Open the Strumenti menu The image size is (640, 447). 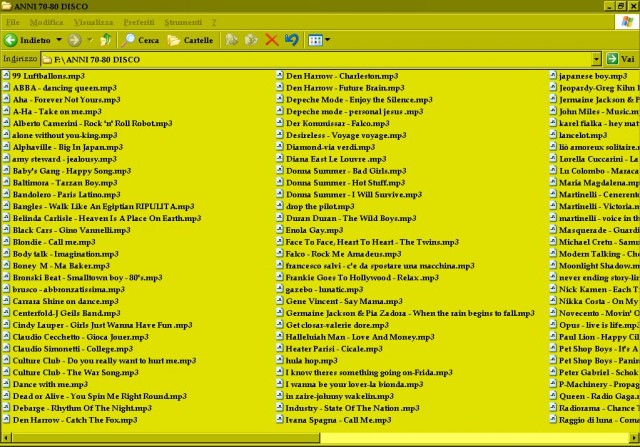tap(183, 21)
